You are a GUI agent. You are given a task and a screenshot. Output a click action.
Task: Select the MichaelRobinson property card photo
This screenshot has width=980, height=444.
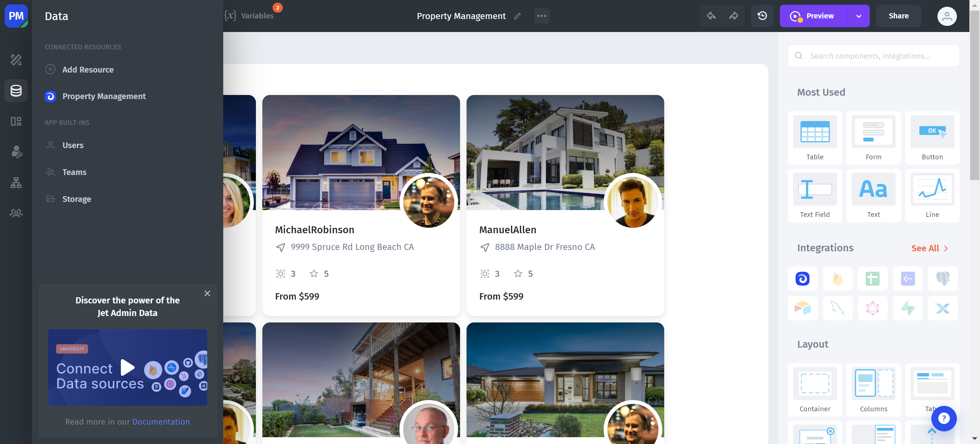(361, 152)
